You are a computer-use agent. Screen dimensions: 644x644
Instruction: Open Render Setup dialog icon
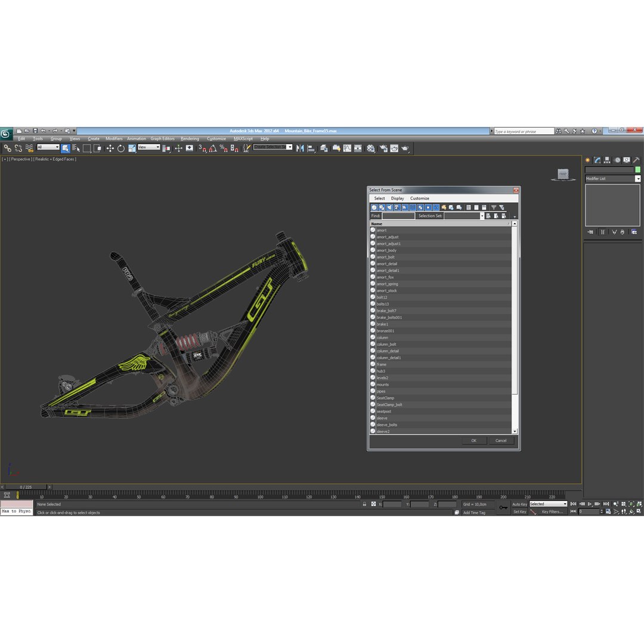383,148
